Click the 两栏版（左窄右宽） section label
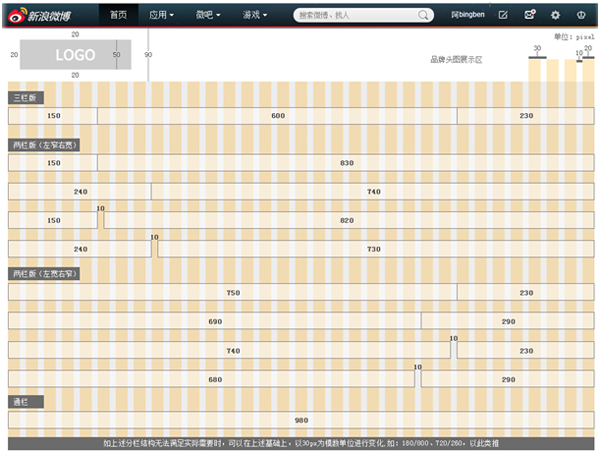 44,145
